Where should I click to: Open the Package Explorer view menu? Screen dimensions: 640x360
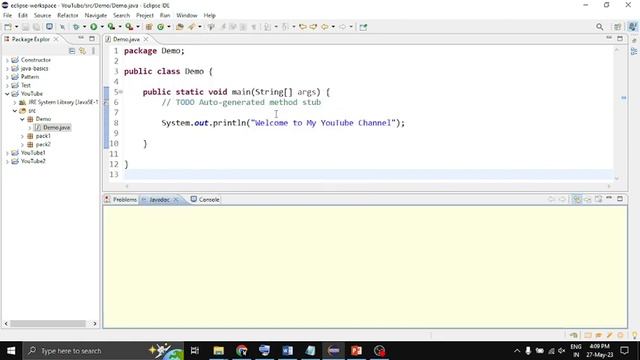93,51
